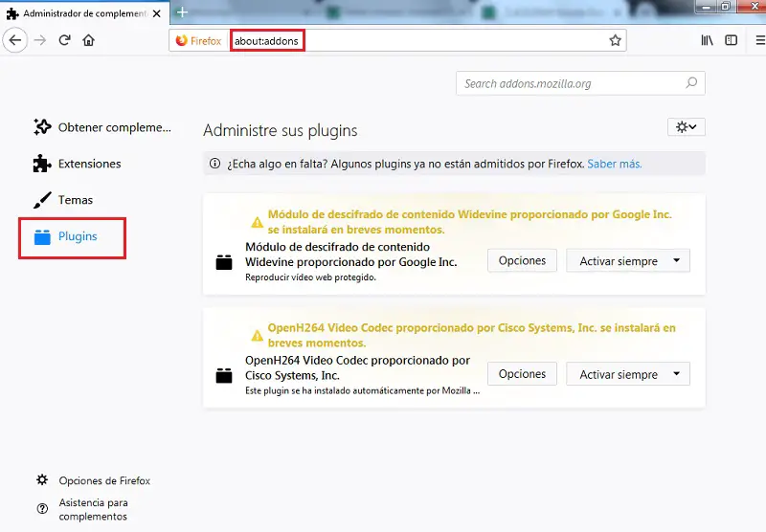Click OpenH264 warning triangle icon
This screenshot has width=766, height=532.
coord(257,336)
